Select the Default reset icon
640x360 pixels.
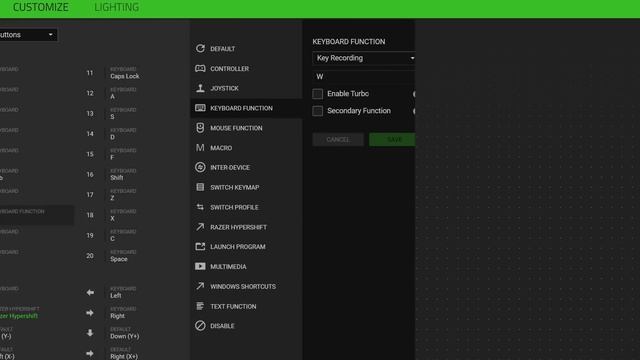click(200, 49)
